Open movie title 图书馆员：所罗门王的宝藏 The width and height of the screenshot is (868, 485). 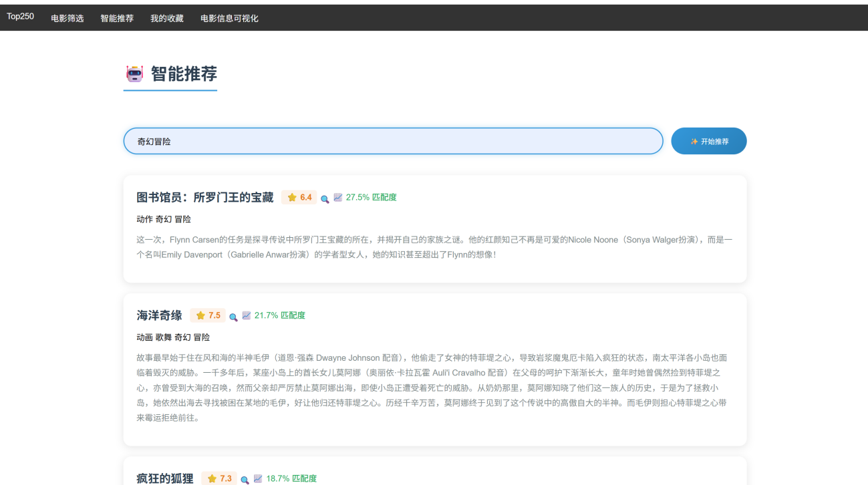pos(205,197)
